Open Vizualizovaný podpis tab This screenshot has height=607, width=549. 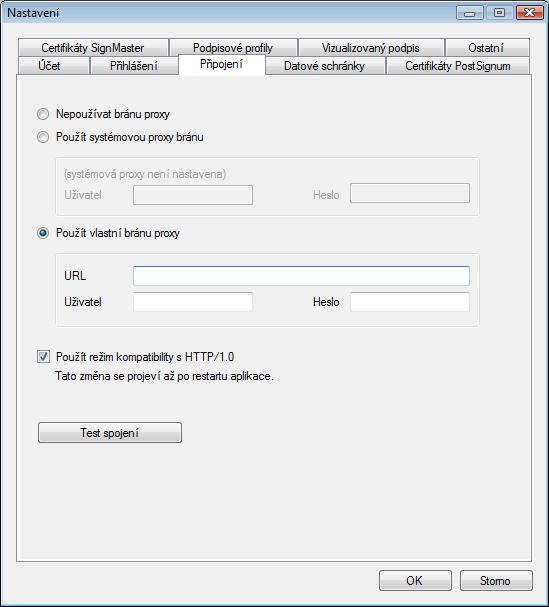pos(371,48)
